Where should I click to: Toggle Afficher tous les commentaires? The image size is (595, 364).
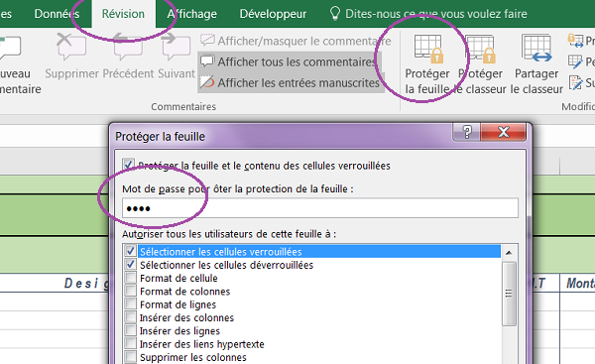coord(290,61)
